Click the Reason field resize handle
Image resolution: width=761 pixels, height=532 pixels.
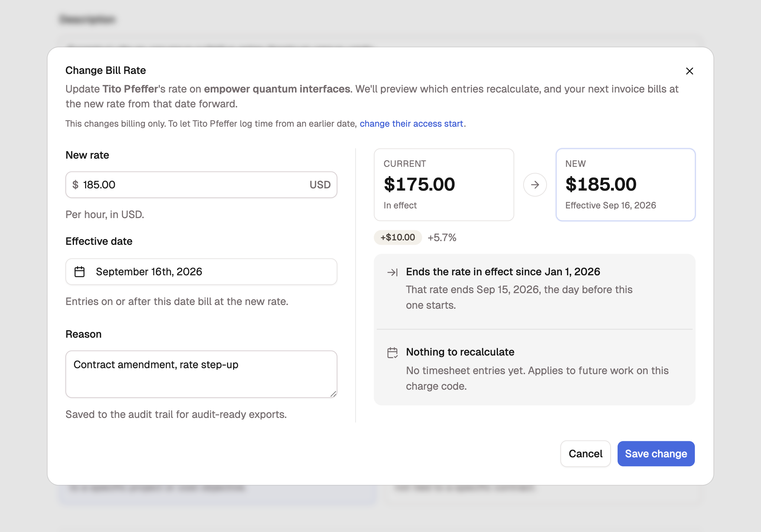[333, 394]
